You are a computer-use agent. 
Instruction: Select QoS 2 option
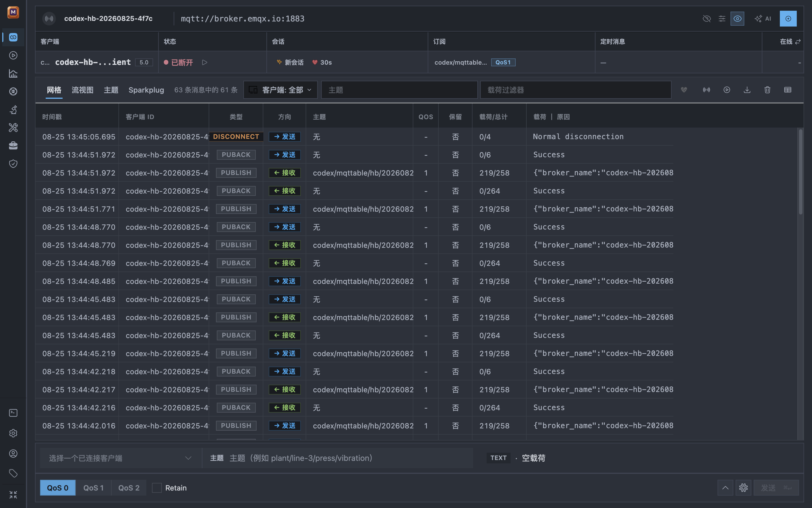(x=129, y=487)
